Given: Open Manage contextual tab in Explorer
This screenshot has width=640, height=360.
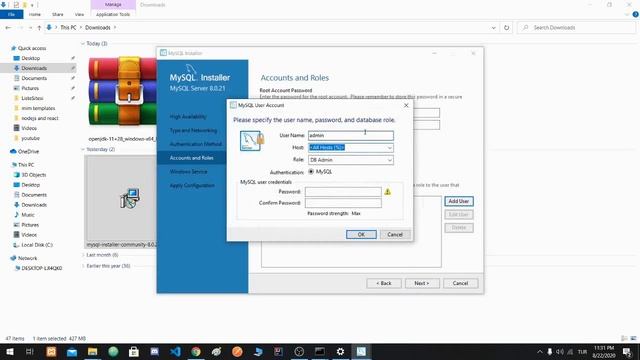Looking at the screenshot, I should [113, 4].
